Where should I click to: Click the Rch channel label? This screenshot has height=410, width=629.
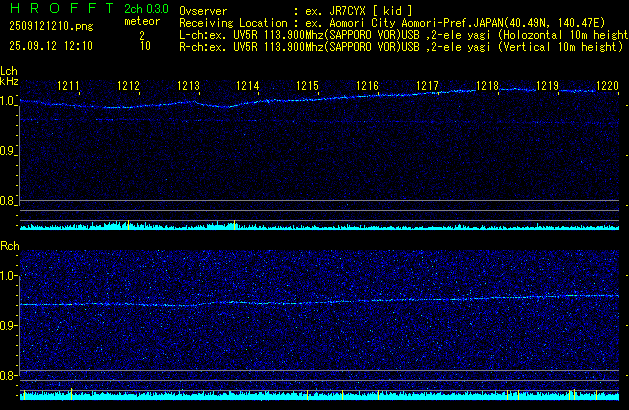10,246
